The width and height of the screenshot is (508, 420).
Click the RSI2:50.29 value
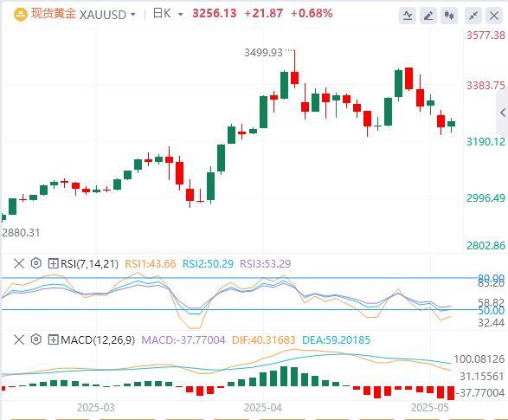click(208, 264)
